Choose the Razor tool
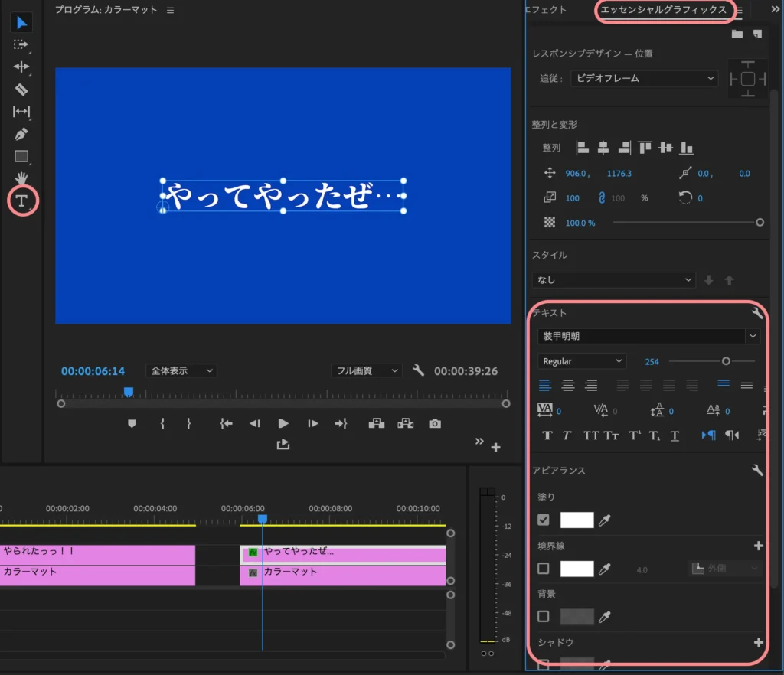Viewport: 784px width, 675px height. pyautogui.click(x=21, y=90)
